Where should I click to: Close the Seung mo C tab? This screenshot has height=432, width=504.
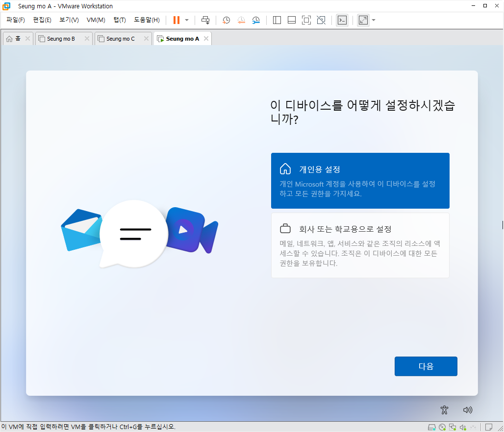pyautogui.click(x=146, y=39)
